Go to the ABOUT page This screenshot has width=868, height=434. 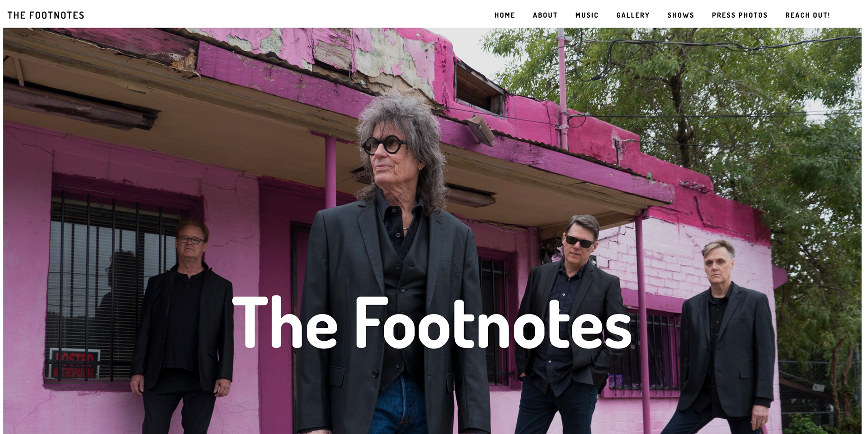pos(545,15)
